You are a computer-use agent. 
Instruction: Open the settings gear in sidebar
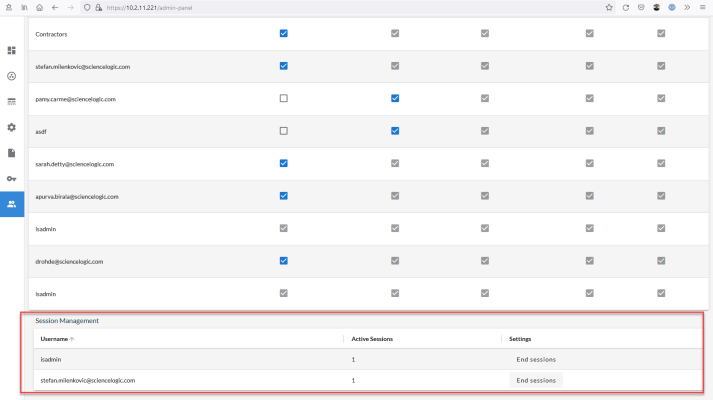(x=12, y=127)
